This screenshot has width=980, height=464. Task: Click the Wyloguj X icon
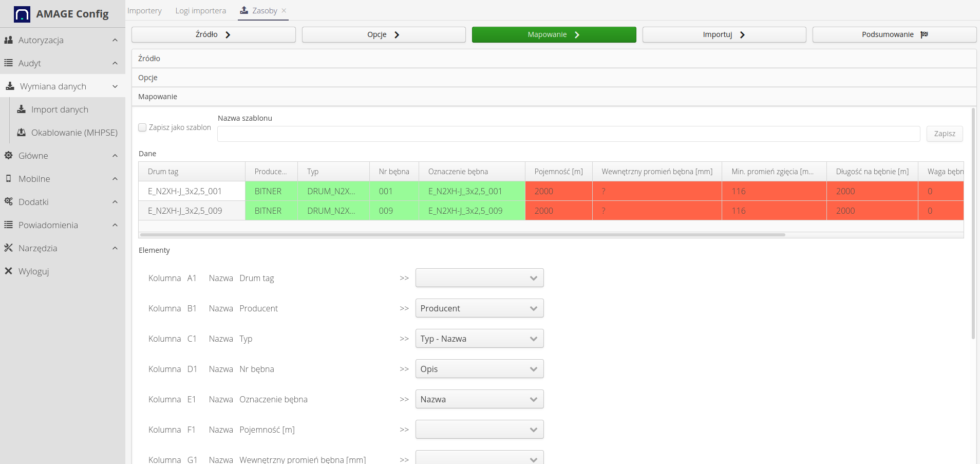click(8, 271)
